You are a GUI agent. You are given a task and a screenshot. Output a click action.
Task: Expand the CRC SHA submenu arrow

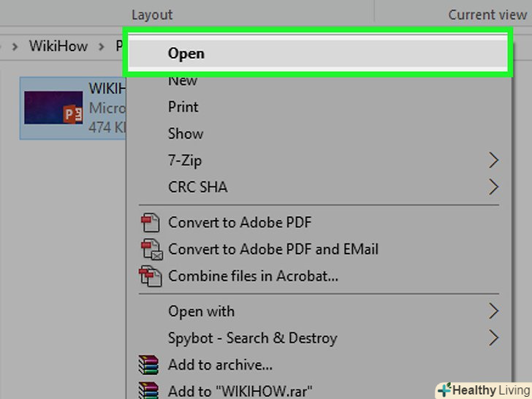point(494,187)
